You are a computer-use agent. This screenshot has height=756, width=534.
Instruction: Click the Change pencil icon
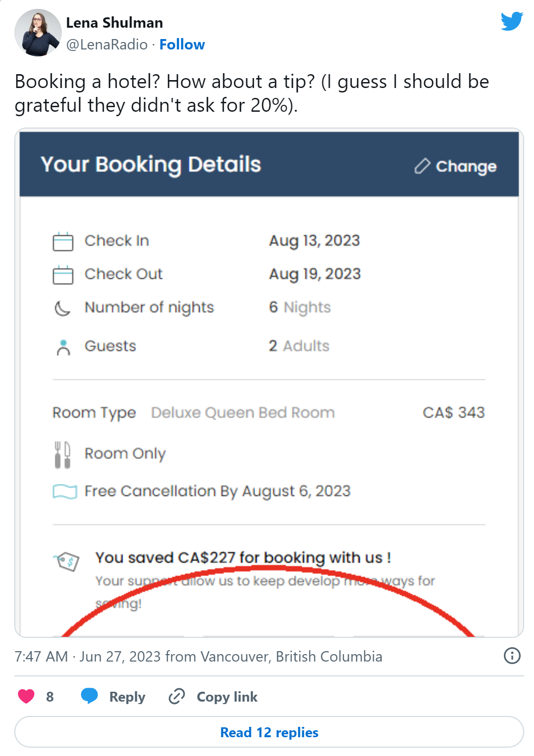[x=422, y=166]
